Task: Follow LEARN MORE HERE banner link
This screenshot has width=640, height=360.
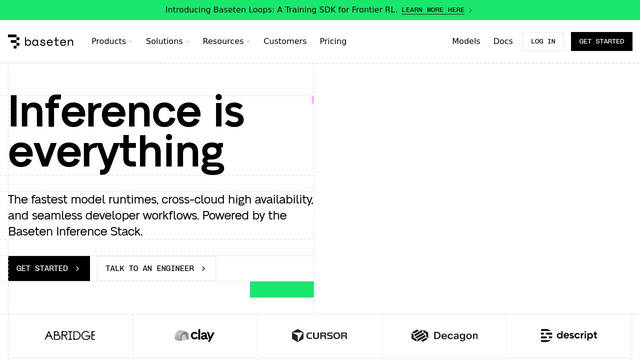Action: (433, 10)
